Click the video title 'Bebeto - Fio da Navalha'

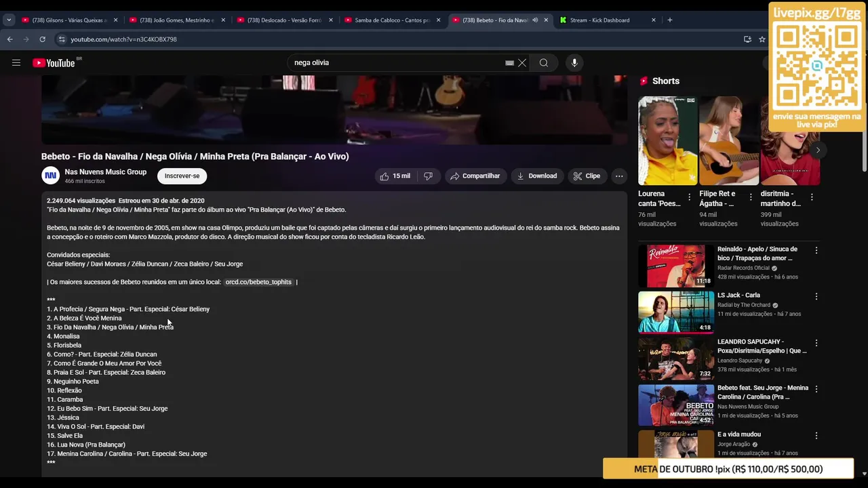pyautogui.click(x=195, y=157)
